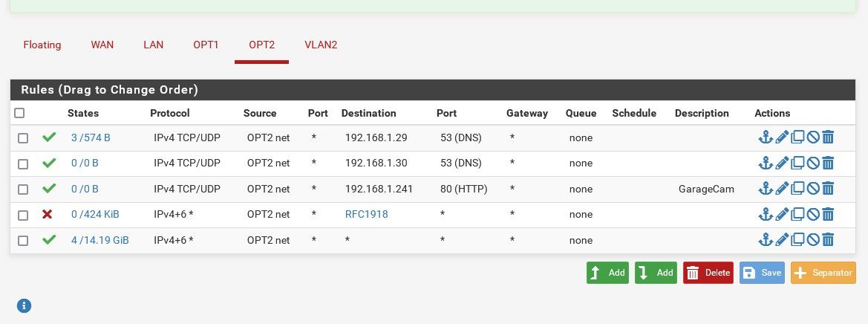Select the checkbox of the RFC1918 rule
868x324 pixels.
[x=23, y=215]
